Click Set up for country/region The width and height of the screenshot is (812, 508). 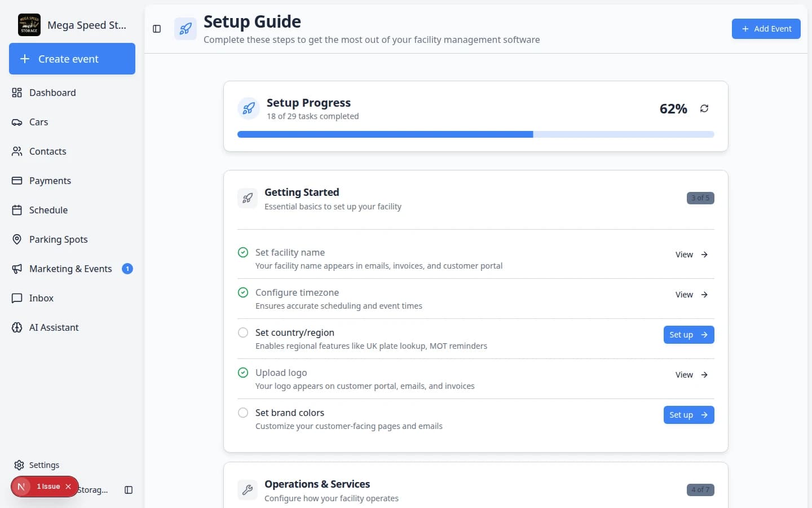click(689, 335)
